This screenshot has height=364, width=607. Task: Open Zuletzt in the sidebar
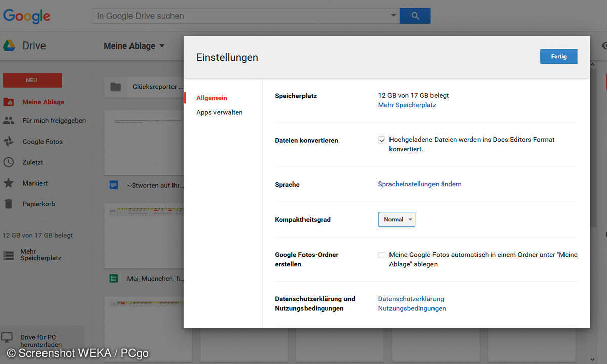(x=33, y=162)
